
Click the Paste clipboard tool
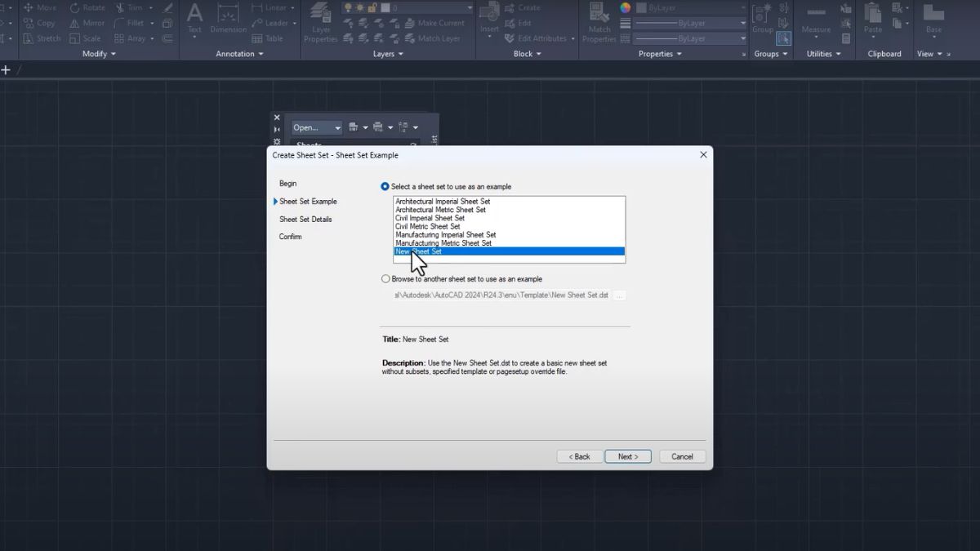(873, 20)
